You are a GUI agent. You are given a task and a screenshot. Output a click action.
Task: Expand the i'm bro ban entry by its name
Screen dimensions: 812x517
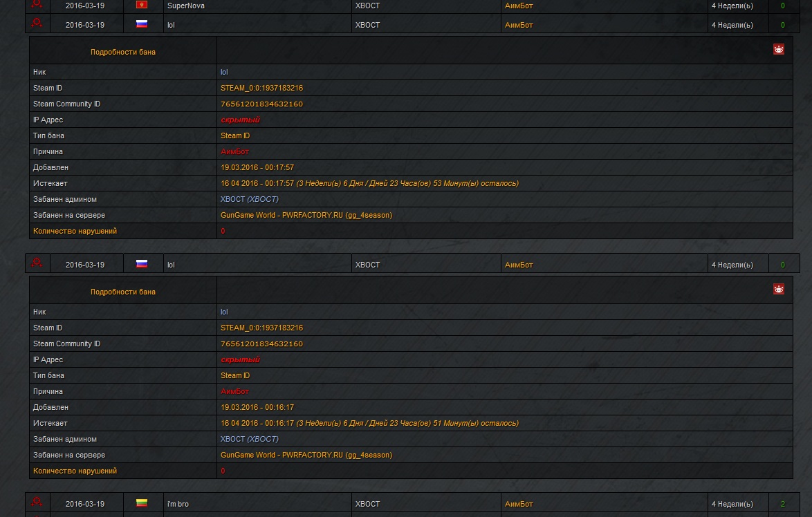point(178,505)
